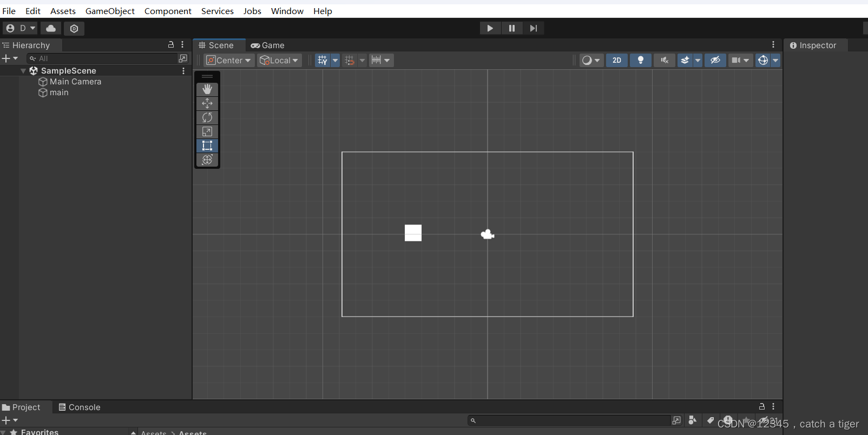Image resolution: width=868 pixels, height=435 pixels.
Task: Lock the Project panel
Action: click(762, 406)
